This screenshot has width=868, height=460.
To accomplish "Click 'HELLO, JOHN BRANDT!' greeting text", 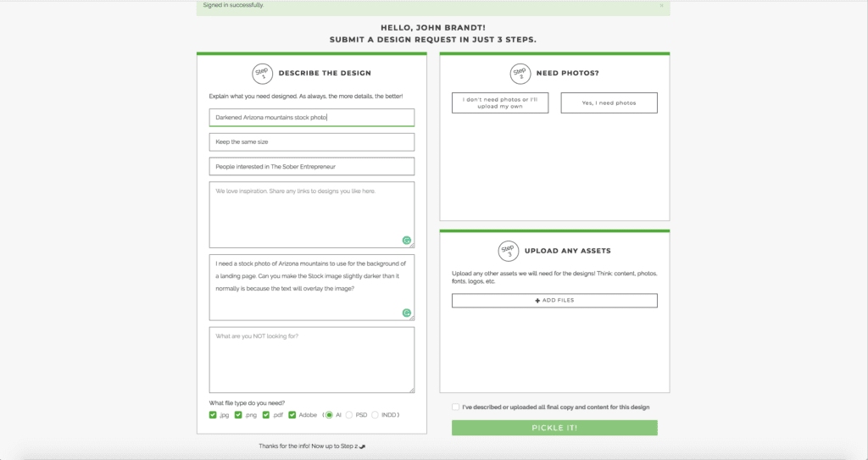I will [x=433, y=28].
